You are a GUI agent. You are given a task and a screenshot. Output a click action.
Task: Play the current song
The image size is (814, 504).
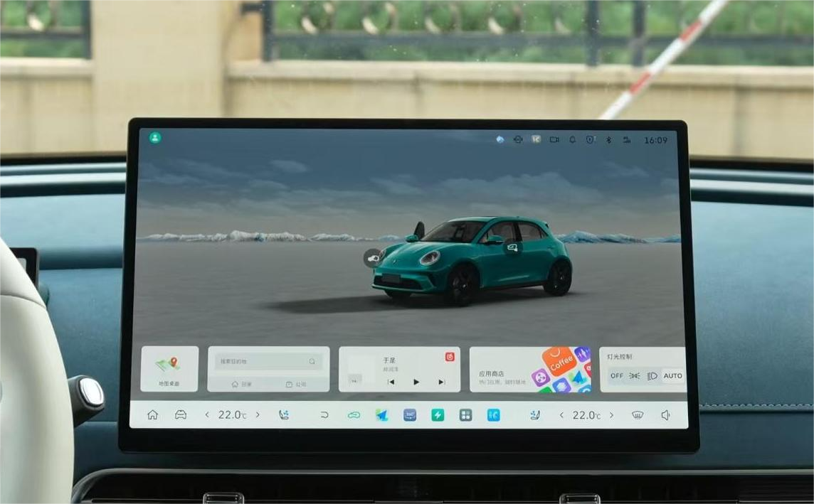pyautogui.click(x=416, y=382)
